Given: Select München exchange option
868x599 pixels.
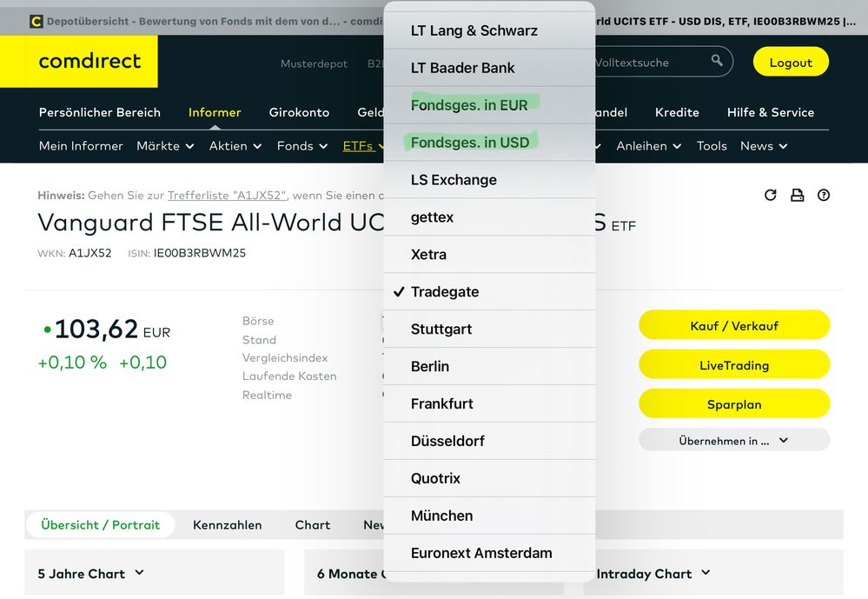Looking at the screenshot, I should 489,516.
